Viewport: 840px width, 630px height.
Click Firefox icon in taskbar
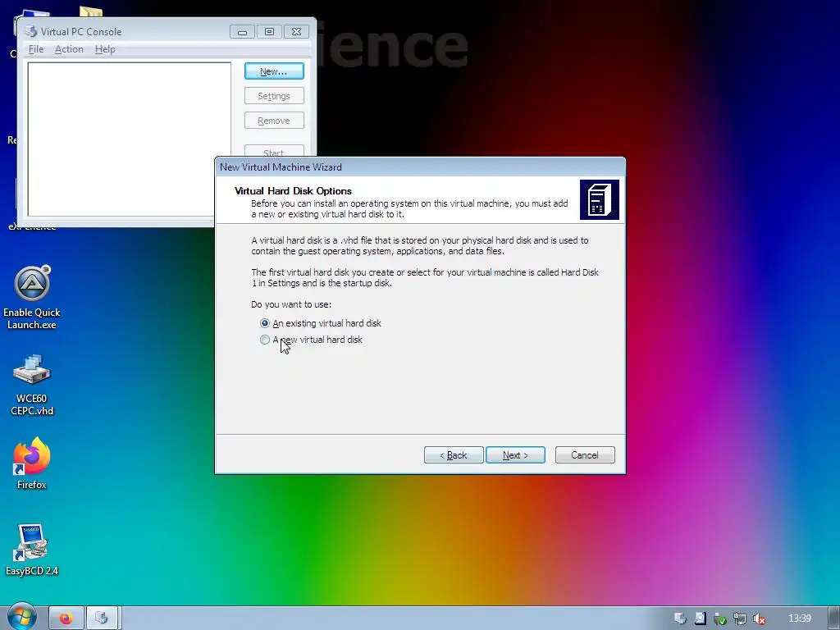(x=66, y=618)
